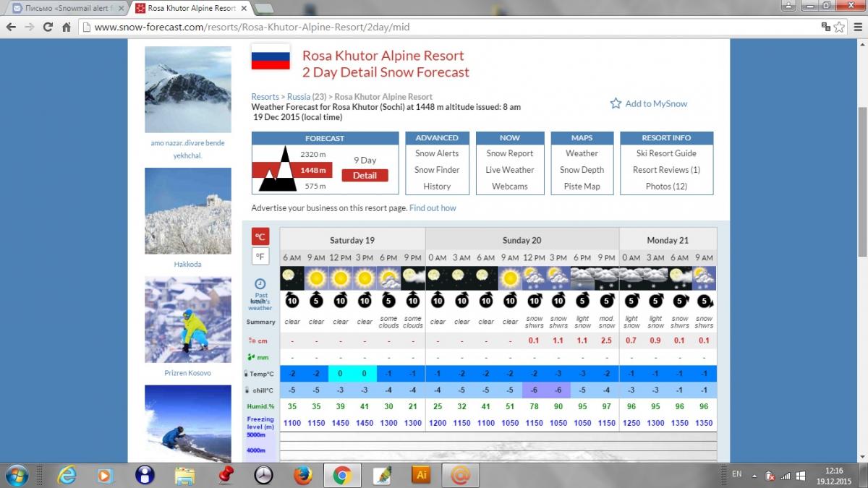Screen dimensions: 868x488
Task: Click the Chrome taskbar icon
Action: [342, 475]
